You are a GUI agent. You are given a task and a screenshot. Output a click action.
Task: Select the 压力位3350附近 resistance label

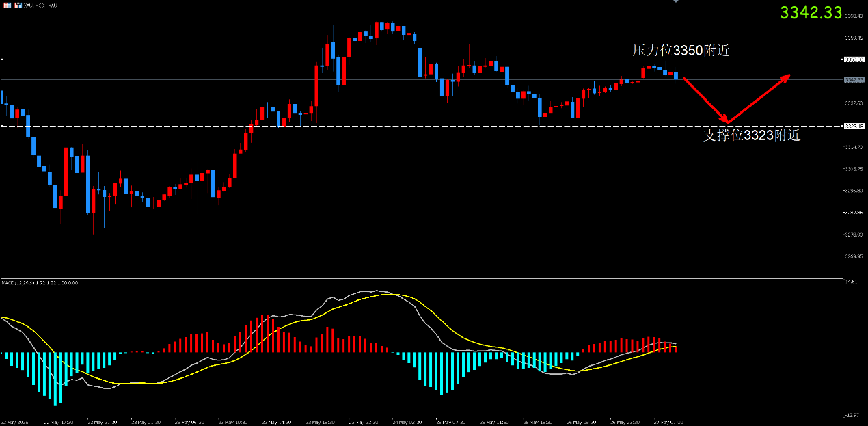(x=681, y=50)
